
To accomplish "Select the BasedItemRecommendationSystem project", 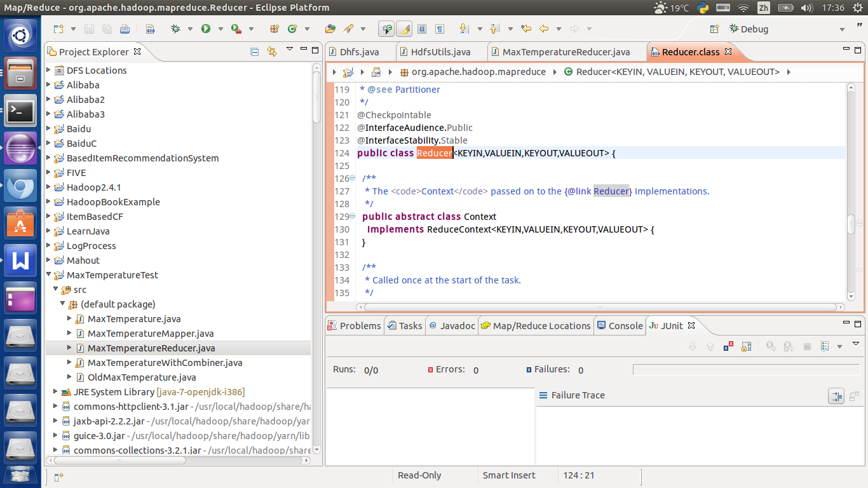I will coord(142,158).
